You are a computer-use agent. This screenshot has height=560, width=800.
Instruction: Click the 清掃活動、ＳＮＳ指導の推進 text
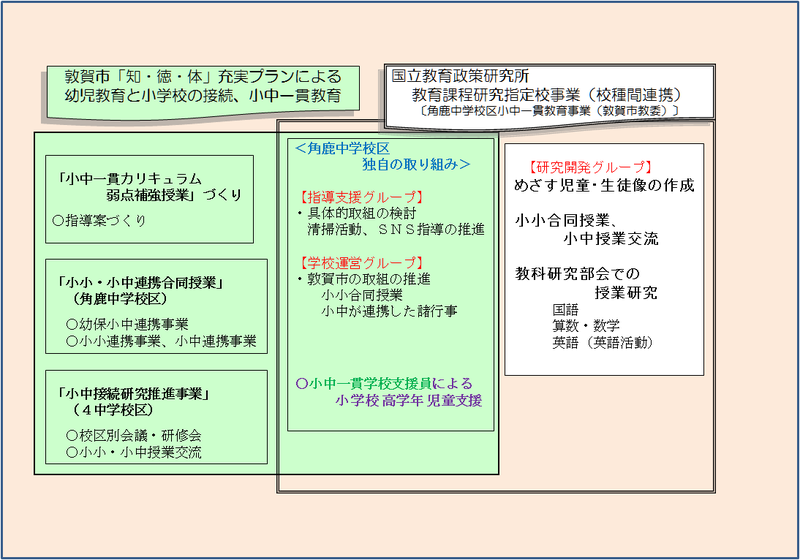395,229
